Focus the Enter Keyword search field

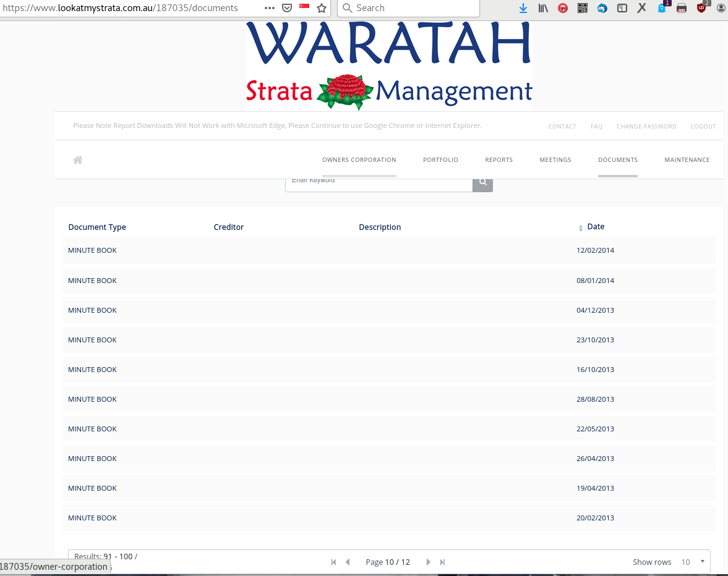tap(379, 184)
